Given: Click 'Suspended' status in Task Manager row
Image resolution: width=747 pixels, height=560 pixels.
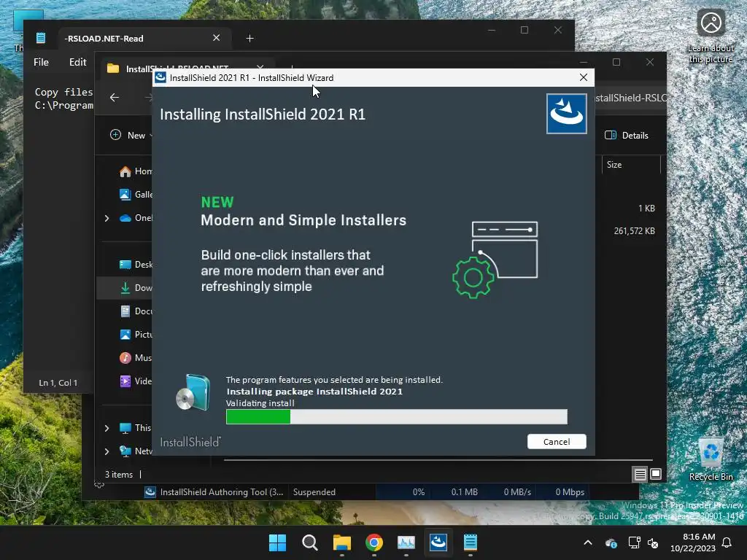Looking at the screenshot, I should [314, 492].
